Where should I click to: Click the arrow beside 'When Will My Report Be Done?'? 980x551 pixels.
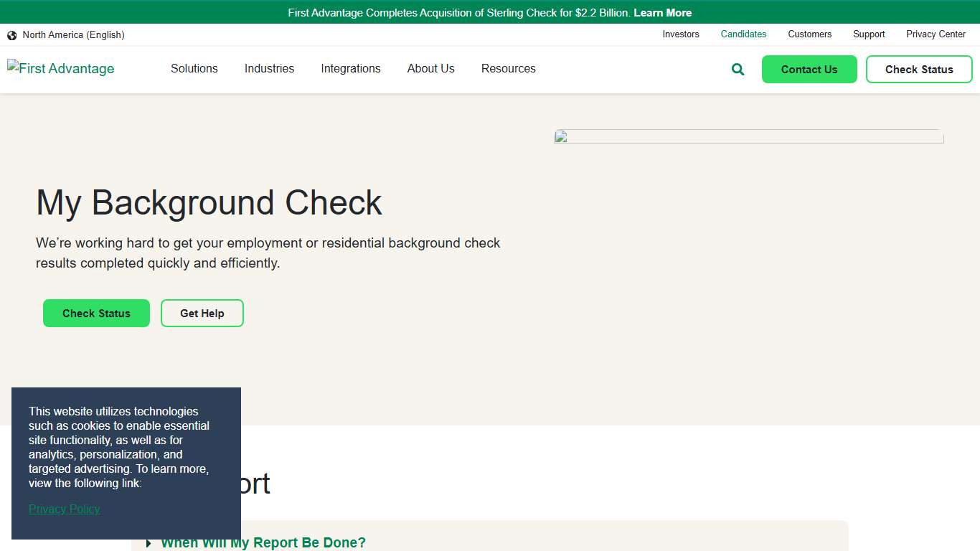[x=148, y=543]
